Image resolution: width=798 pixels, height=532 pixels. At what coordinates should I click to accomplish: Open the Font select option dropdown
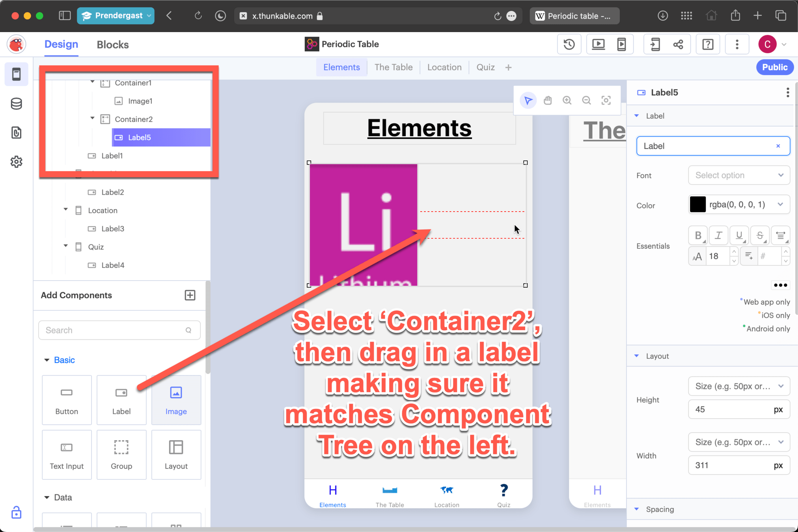(x=738, y=175)
